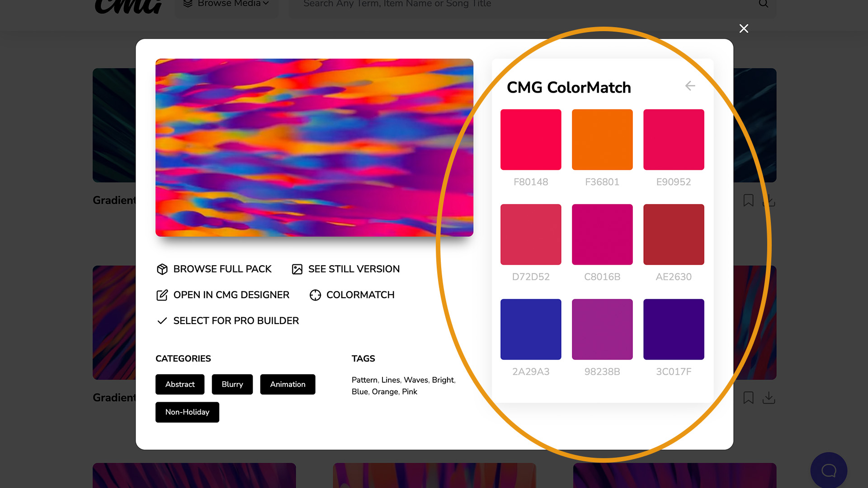The width and height of the screenshot is (868, 488).
Task: Click the See Still Version image icon
Action: coord(297,269)
